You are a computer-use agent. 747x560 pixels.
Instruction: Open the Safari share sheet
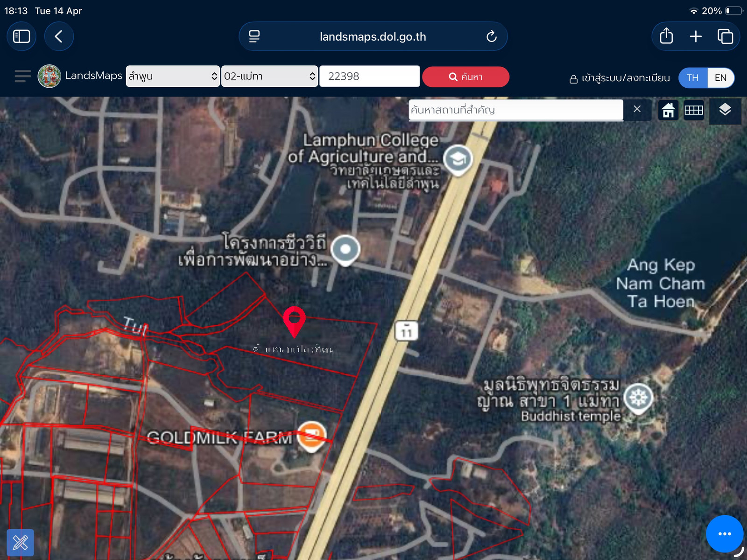666,36
